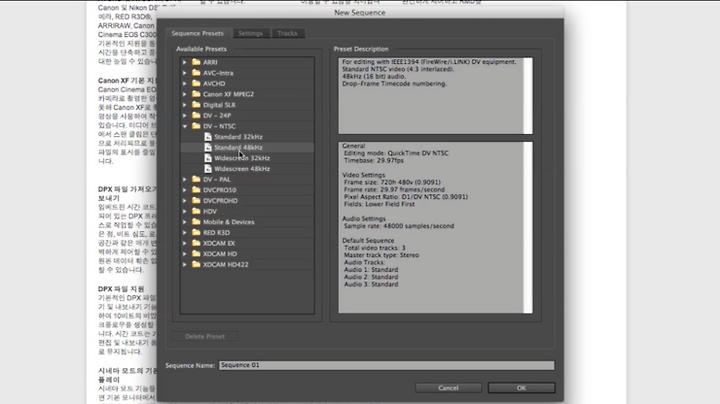720x404 pixels.
Task: Select the DVCPROHD folder label
Action: tap(220, 201)
